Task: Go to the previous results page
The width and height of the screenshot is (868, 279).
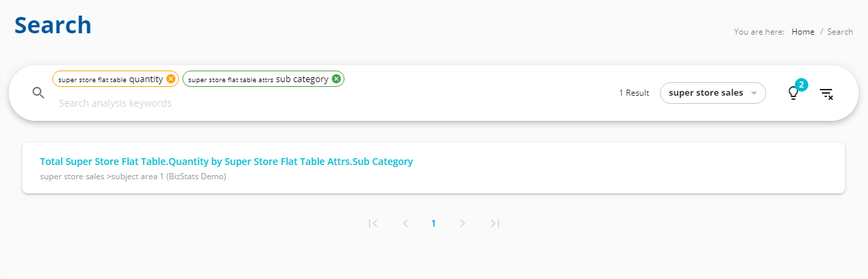Action: [x=406, y=223]
